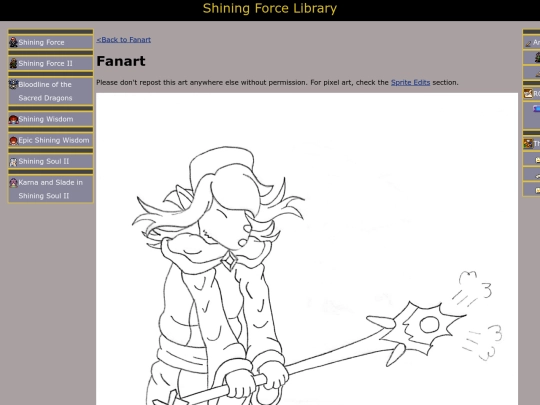Click the Shining Wisdom character icon
This screenshot has height=405, width=540.
pos(13,119)
